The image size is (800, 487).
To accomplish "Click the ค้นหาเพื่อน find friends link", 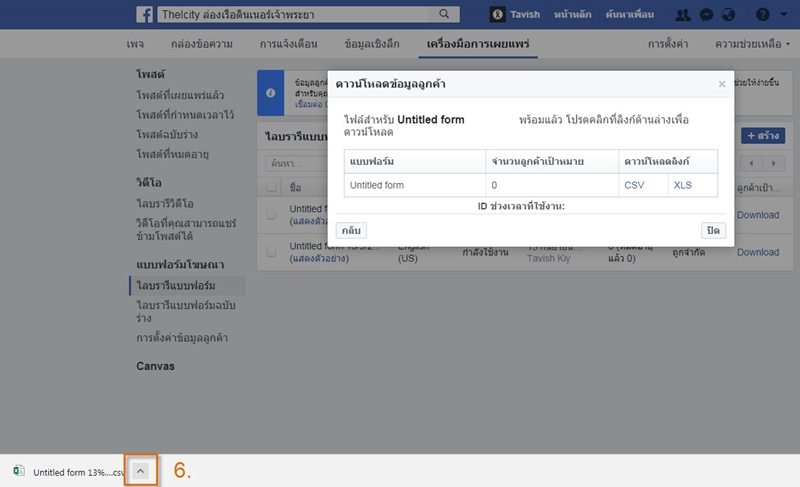I will [x=630, y=14].
